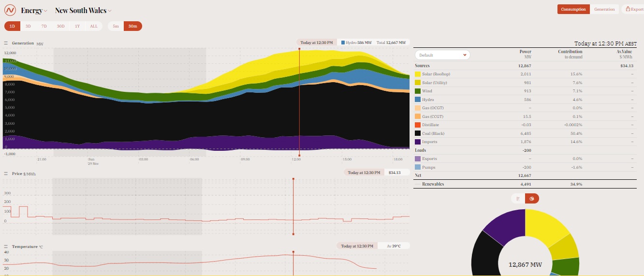Click Renewables contribution value 34.9%

pos(576,184)
